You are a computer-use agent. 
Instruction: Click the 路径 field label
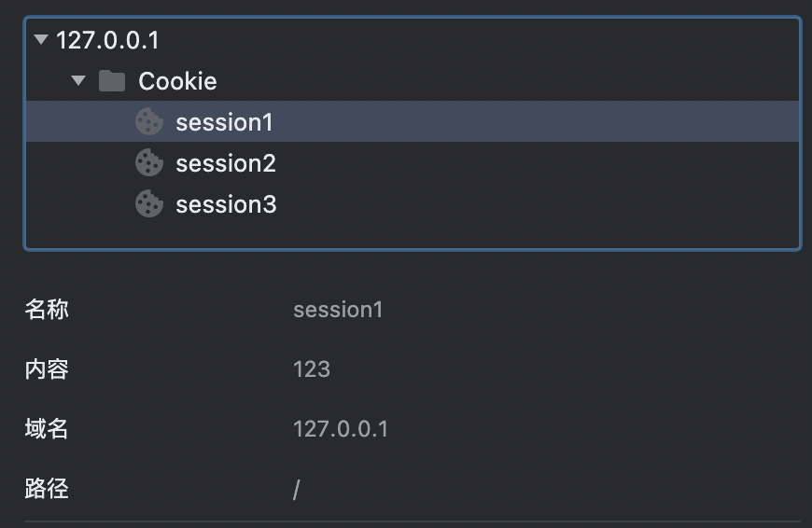point(47,489)
